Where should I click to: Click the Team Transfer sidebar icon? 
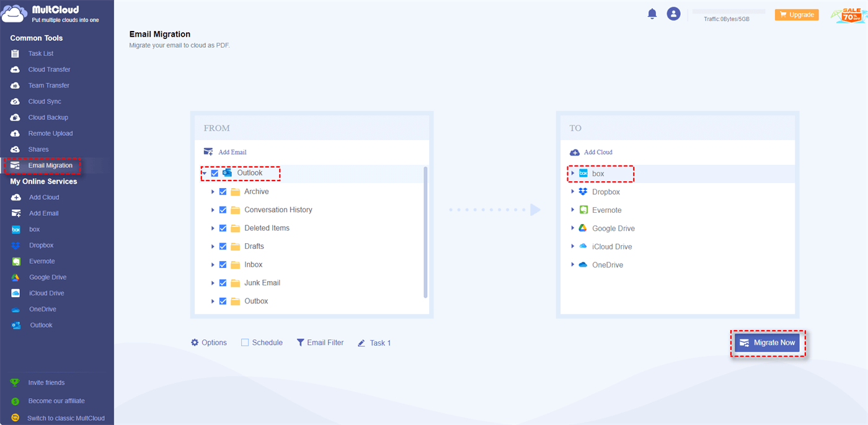click(15, 86)
